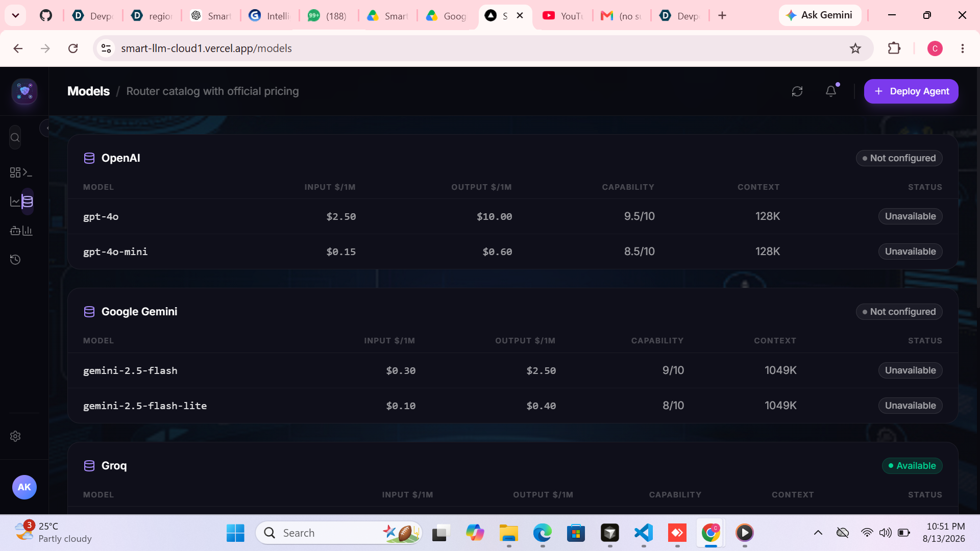Select the Models database sidebar icon
Screen dimensions: 980x551
pos(28,202)
